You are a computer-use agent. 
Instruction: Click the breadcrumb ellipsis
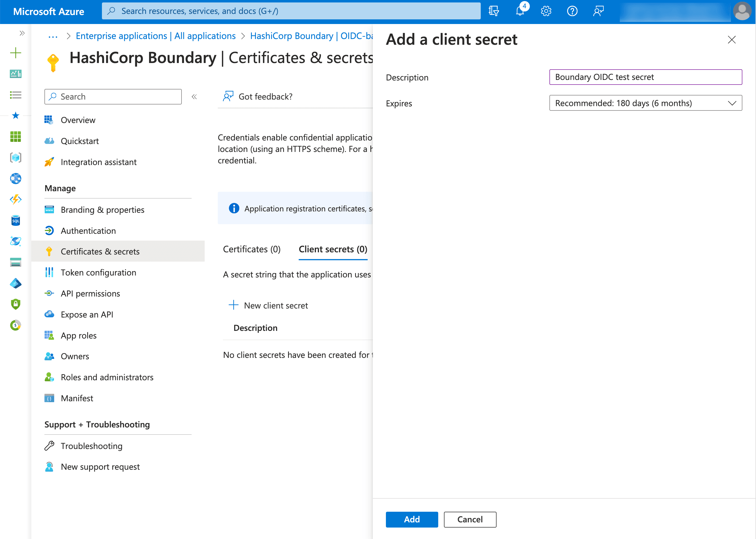[53, 36]
